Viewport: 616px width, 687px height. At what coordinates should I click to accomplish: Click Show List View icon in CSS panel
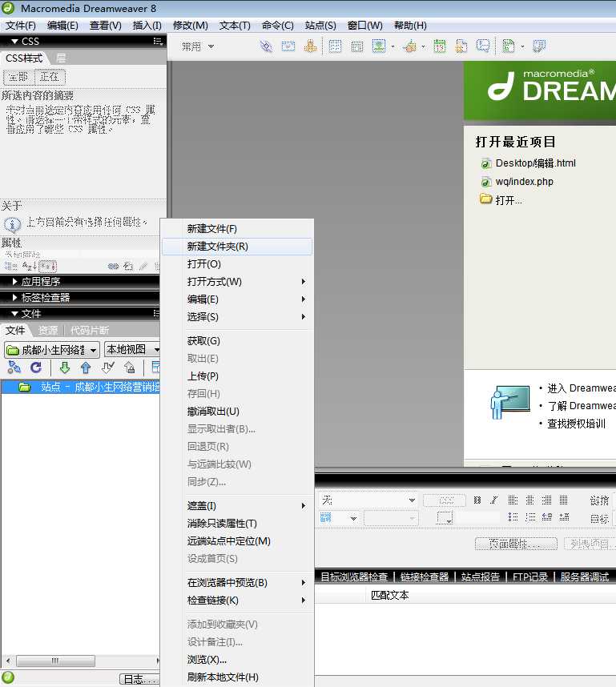(29, 266)
